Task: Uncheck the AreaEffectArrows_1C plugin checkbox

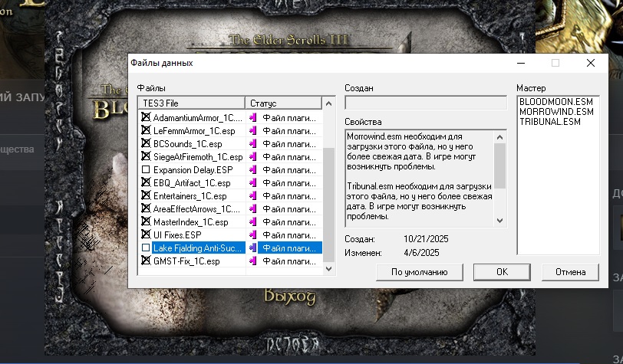Action: 146,208
